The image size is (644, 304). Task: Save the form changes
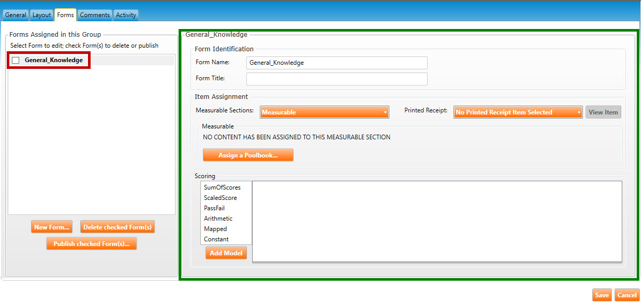coord(602,295)
